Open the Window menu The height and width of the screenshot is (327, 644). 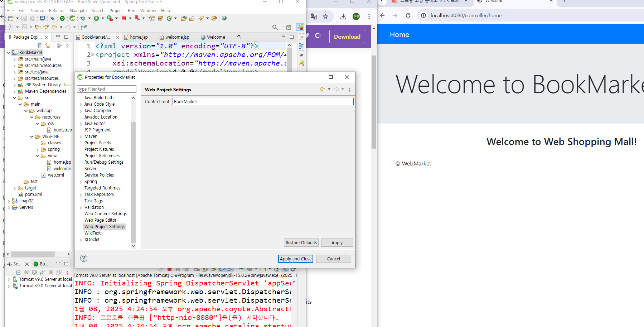(x=148, y=11)
